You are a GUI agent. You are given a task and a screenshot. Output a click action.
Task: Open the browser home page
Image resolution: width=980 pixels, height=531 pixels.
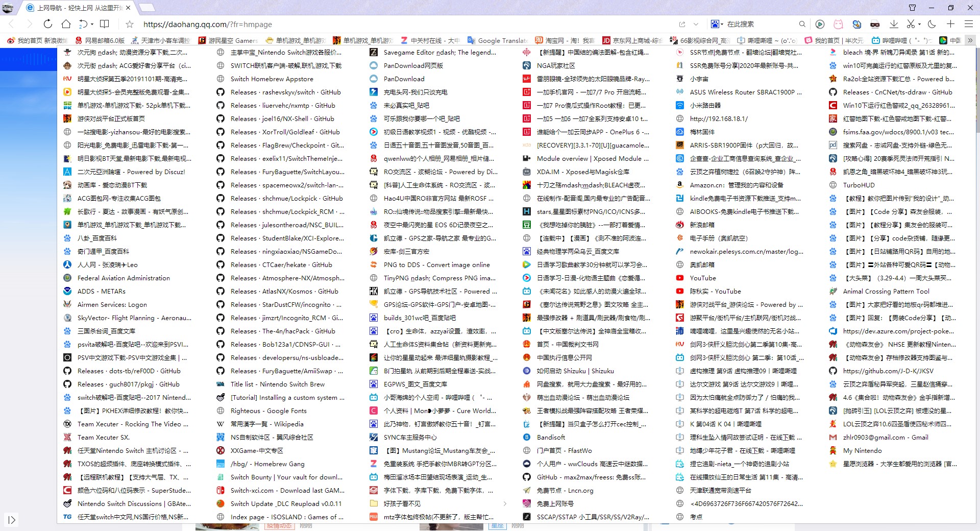tap(66, 24)
